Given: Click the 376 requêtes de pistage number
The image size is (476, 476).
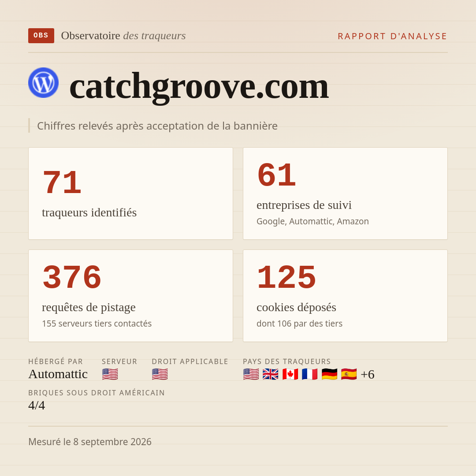Looking at the screenshot, I should [x=72, y=277].
